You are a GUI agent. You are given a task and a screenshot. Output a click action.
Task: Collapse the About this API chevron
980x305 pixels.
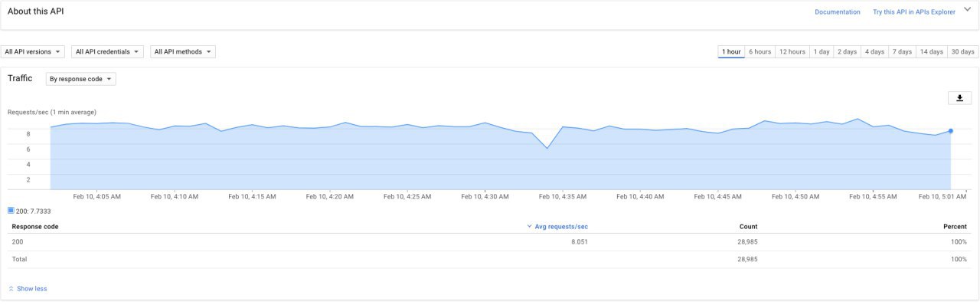click(967, 10)
